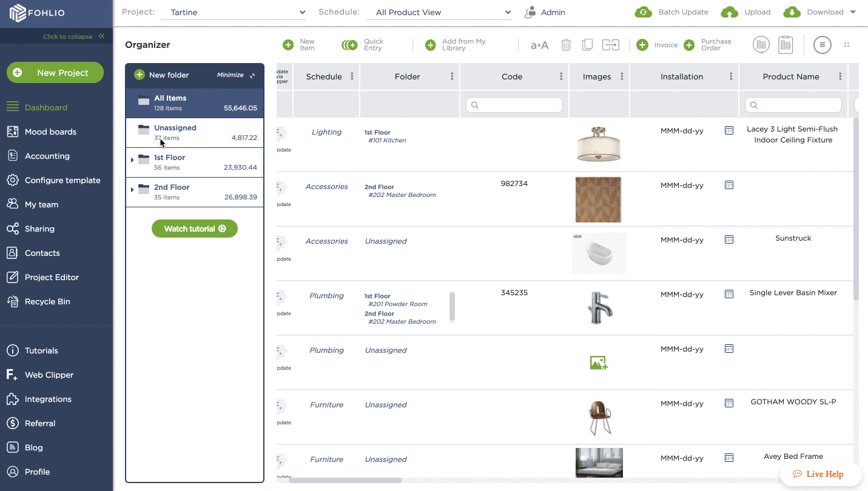This screenshot has width=868, height=491.
Task: Expand the 2nd Floor folder arrow
Action: pos(132,190)
